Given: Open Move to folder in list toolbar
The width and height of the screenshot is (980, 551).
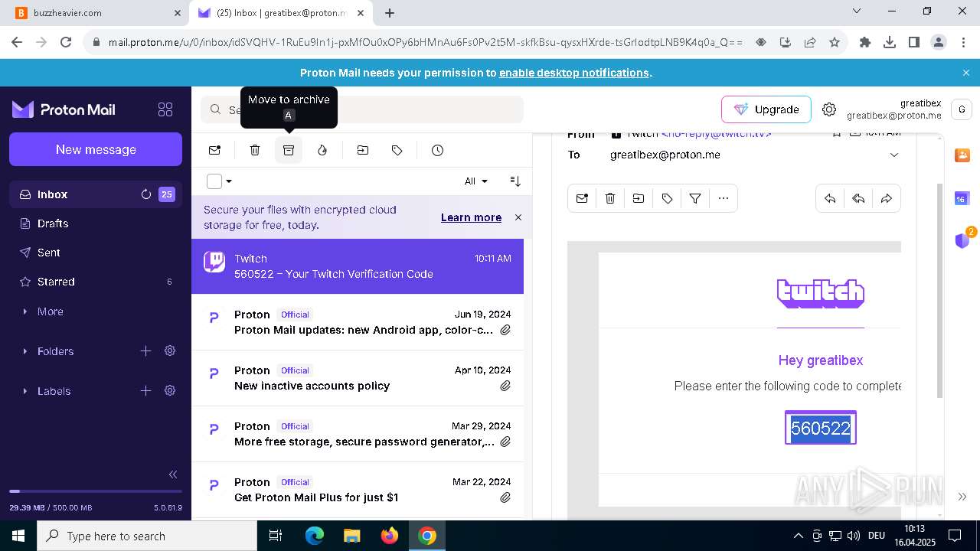Looking at the screenshot, I should [x=363, y=150].
